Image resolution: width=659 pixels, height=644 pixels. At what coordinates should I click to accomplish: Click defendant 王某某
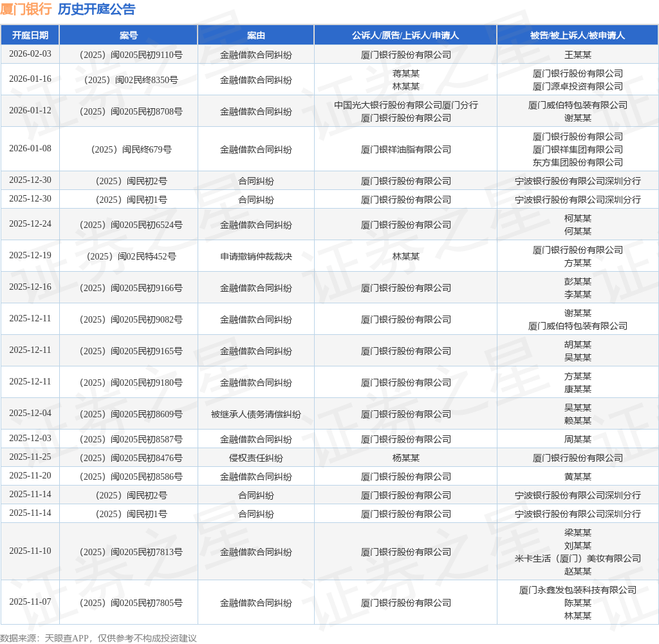coord(577,55)
